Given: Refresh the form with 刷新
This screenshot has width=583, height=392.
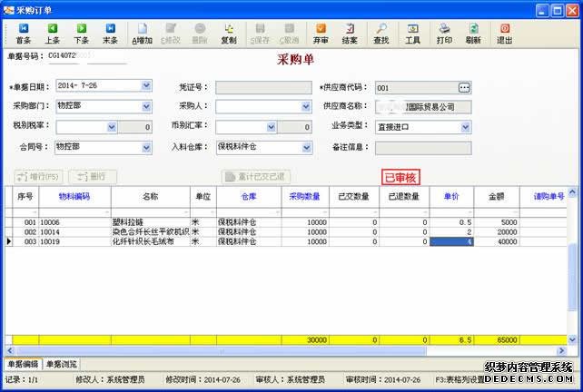Looking at the screenshot, I should pyautogui.click(x=473, y=34).
